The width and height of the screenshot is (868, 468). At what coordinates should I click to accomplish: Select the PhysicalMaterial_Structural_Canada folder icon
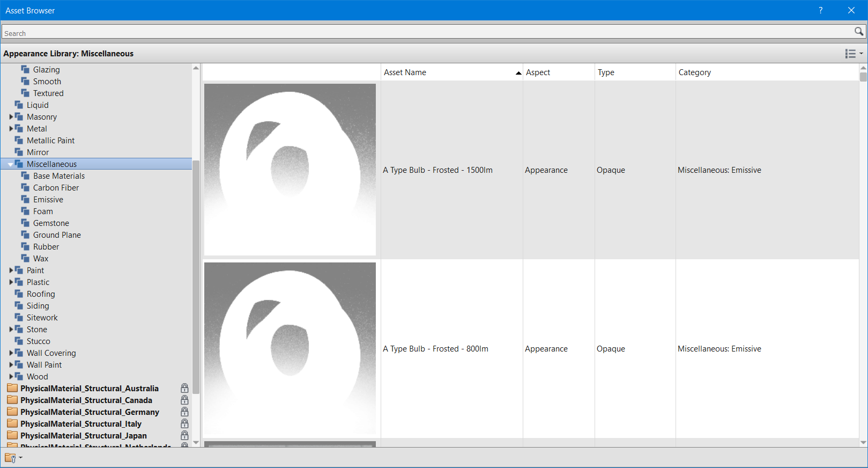tap(12, 400)
